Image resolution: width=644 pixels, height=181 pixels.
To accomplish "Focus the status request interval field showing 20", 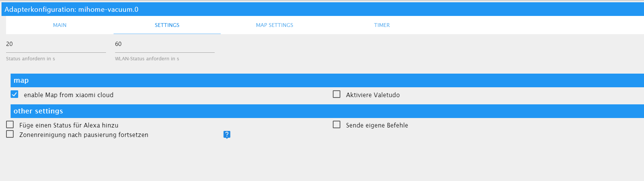I will pos(56,44).
